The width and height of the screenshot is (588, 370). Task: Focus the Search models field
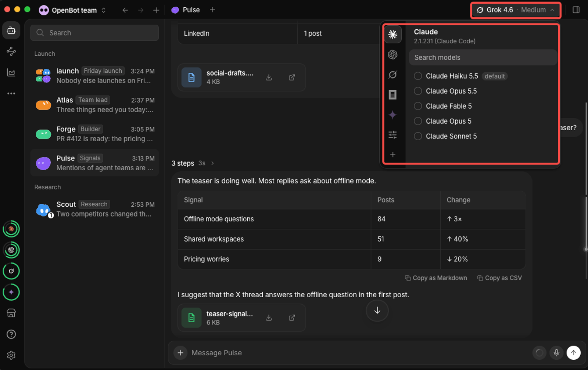click(483, 57)
